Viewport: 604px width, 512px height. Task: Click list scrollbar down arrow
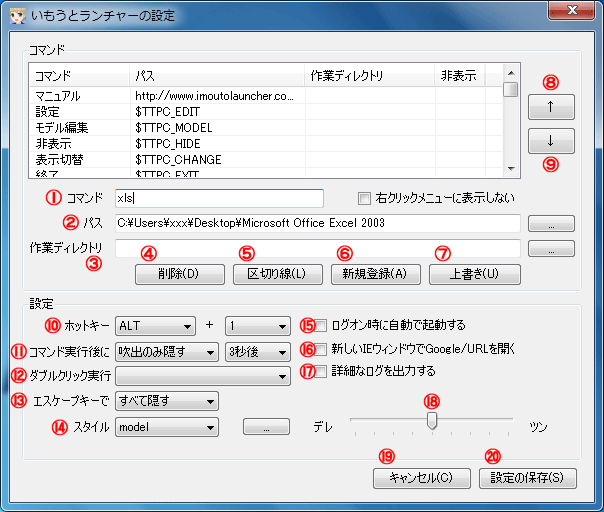click(511, 169)
